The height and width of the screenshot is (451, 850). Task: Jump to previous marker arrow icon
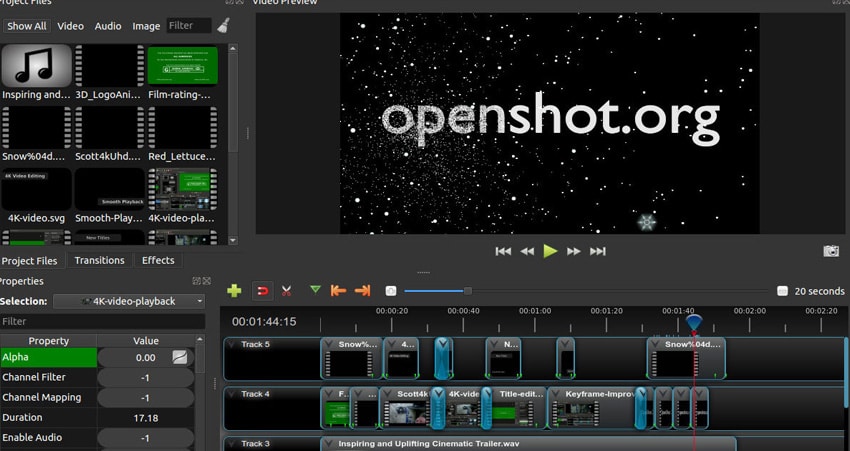(x=338, y=291)
